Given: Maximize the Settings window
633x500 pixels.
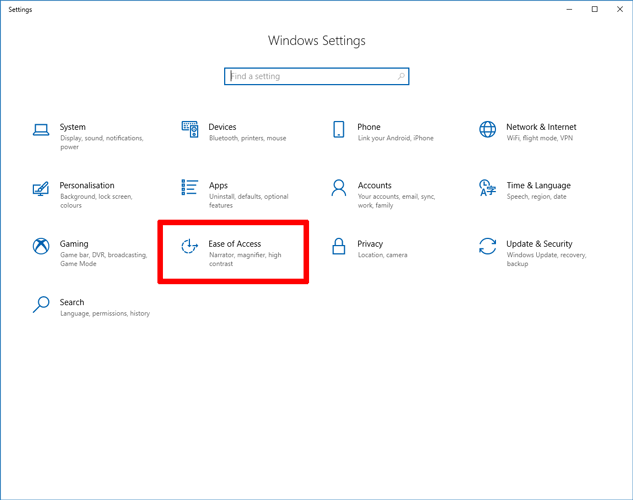Looking at the screenshot, I should pyautogui.click(x=594, y=9).
